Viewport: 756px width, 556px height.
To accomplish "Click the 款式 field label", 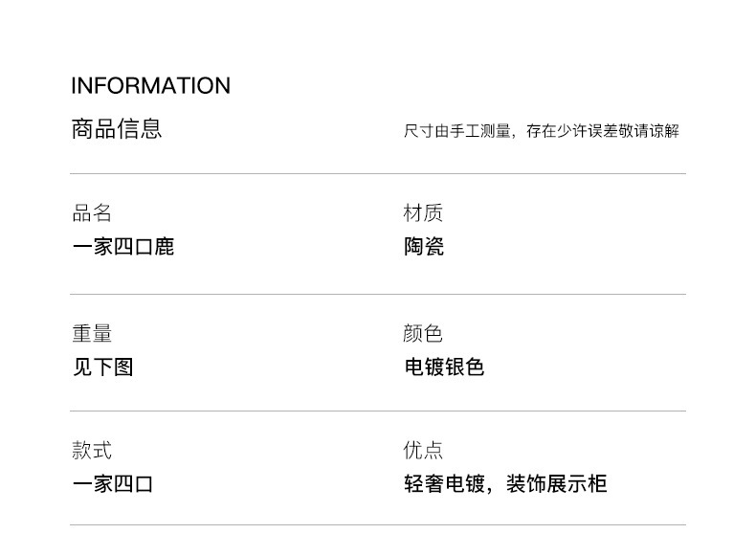I will 92,451.
